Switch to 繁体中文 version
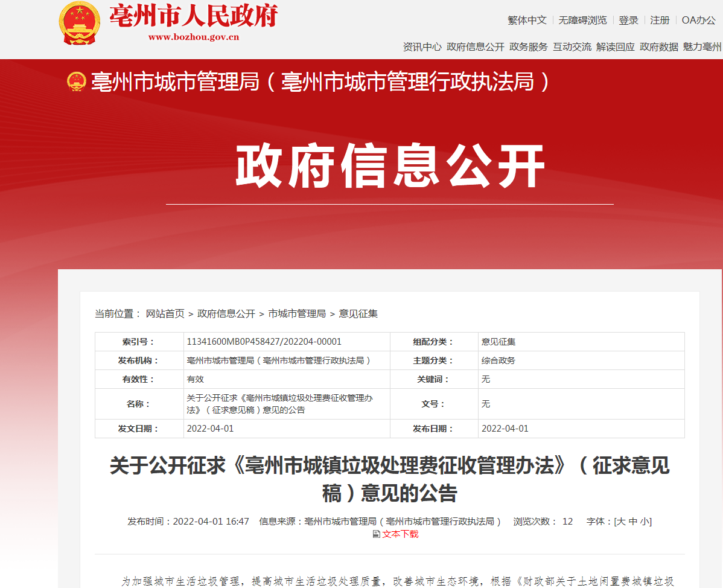 coord(527,20)
